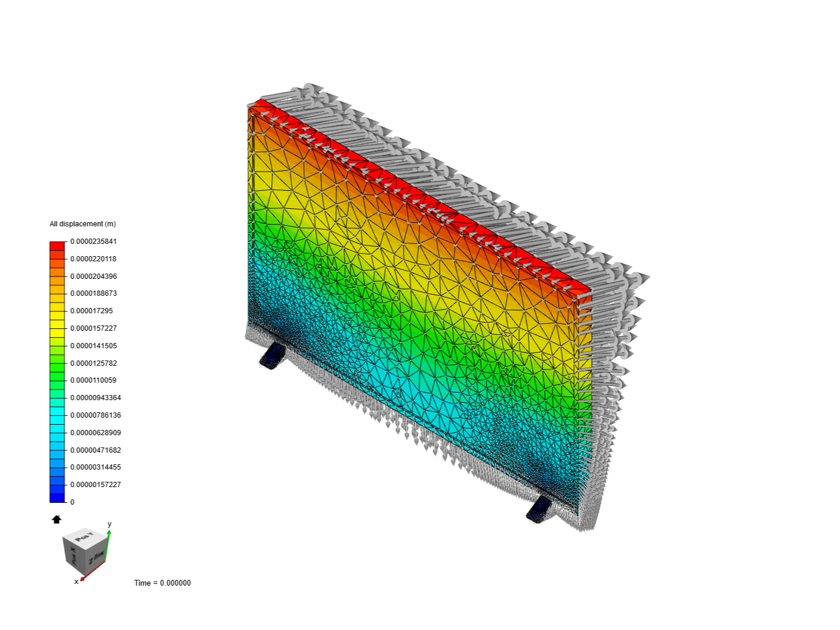The height and width of the screenshot is (630, 840).
Task: Click the home view icon
Action: coord(57,519)
